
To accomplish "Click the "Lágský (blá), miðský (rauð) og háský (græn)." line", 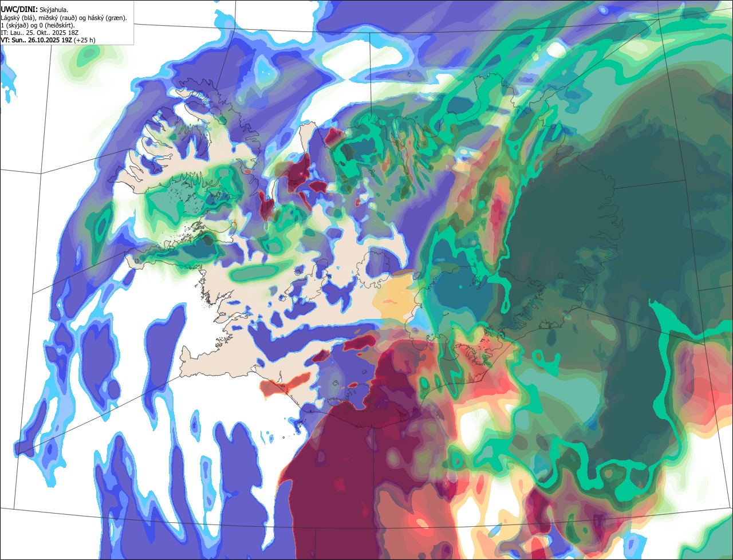I will (x=64, y=18).
